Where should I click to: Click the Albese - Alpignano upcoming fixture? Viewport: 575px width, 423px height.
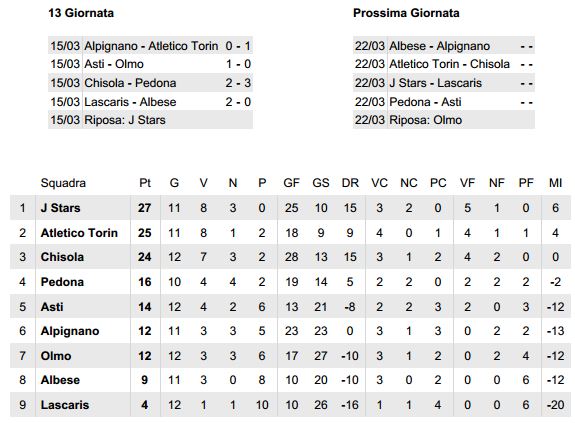(444, 46)
